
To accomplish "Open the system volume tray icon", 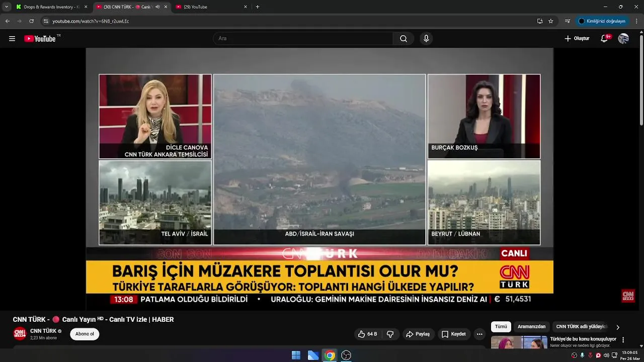I will [606, 355].
